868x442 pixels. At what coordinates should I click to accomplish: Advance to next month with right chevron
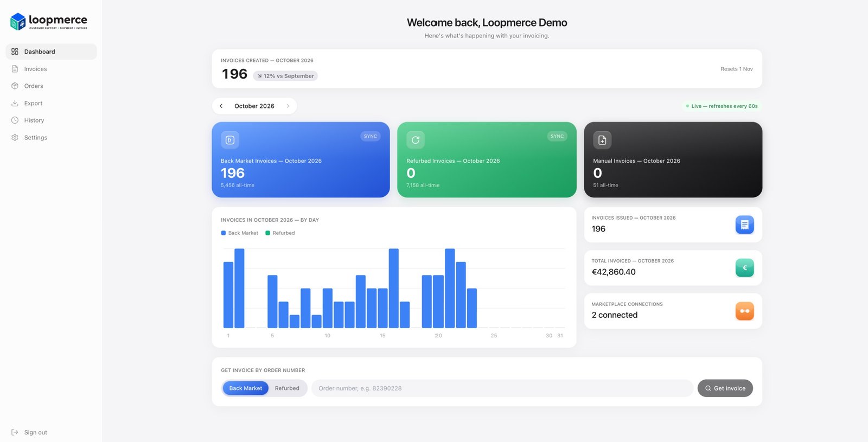(288, 106)
